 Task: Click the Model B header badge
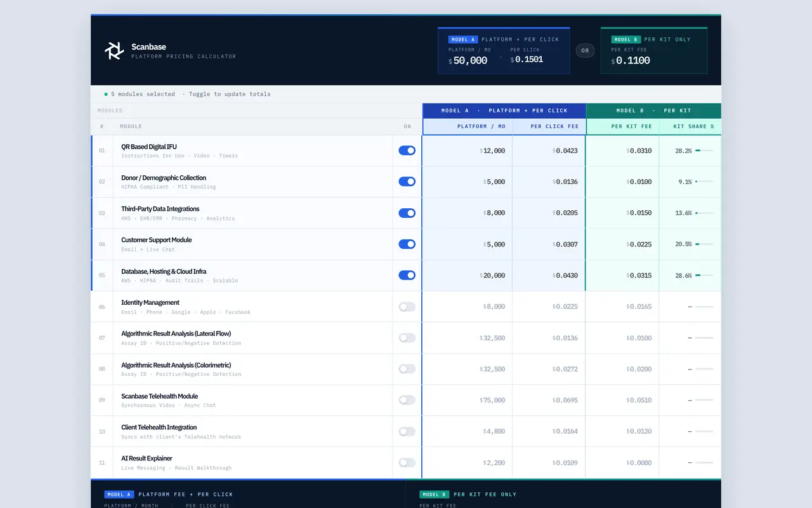(x=626, y=39)
